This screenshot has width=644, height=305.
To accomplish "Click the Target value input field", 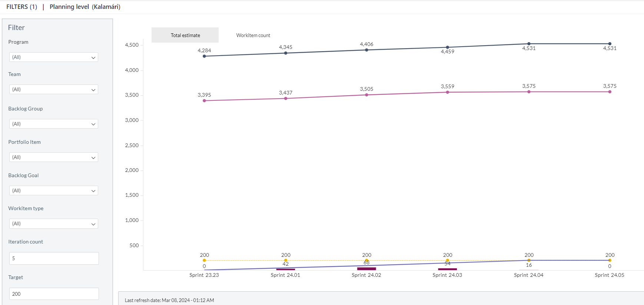I will click(x=54, y=294).
